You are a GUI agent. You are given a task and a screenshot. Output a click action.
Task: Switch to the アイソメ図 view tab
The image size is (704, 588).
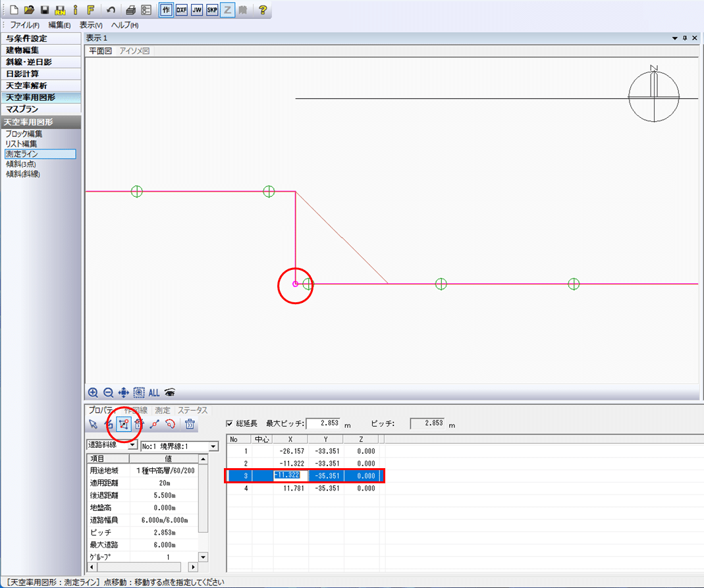(x=134, y=51)
